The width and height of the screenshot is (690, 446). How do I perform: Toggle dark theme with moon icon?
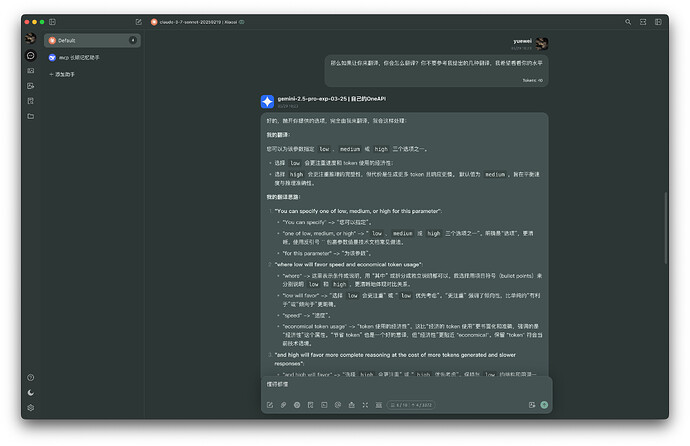point(30,392)
